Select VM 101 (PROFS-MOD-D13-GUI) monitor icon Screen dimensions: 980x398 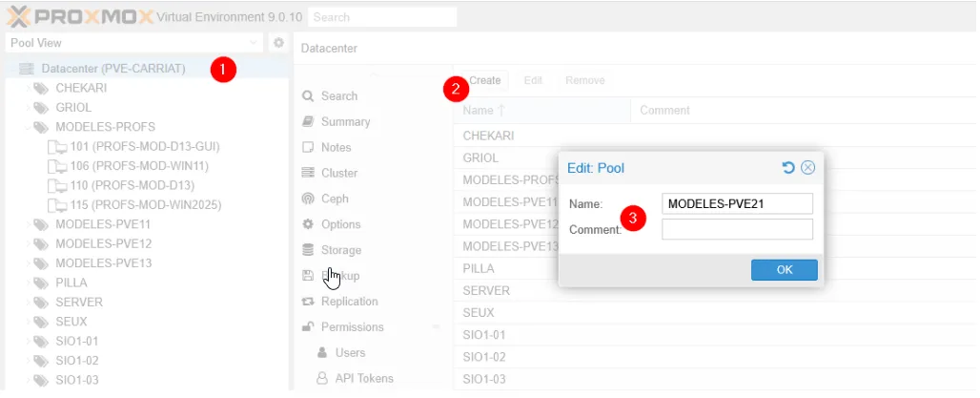pos(58,146)
